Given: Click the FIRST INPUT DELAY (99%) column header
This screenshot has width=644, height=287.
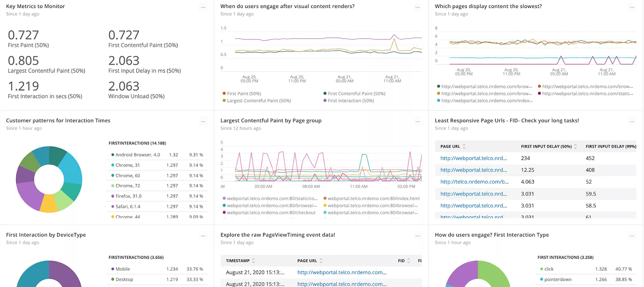Looking at the screenshot, I should tap(611, 146).
